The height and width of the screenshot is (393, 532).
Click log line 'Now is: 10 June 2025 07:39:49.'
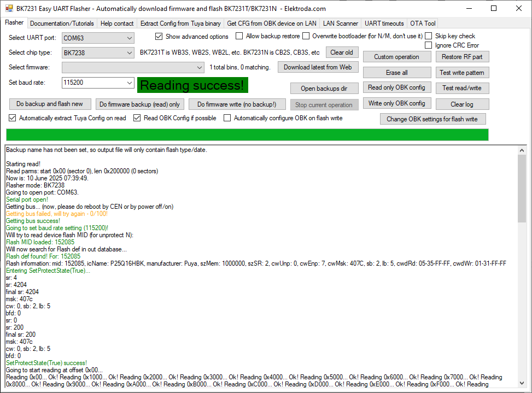[x=47, y=178]
